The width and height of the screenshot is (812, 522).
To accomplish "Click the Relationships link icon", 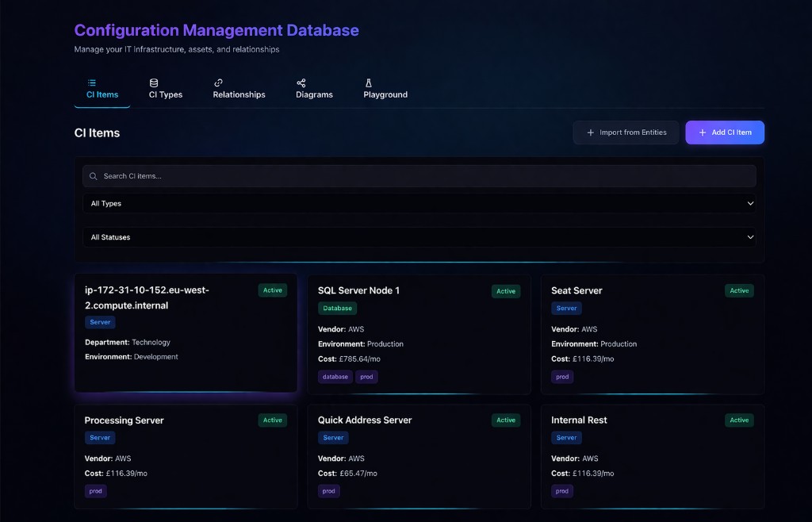I will (x=219, y=83).
